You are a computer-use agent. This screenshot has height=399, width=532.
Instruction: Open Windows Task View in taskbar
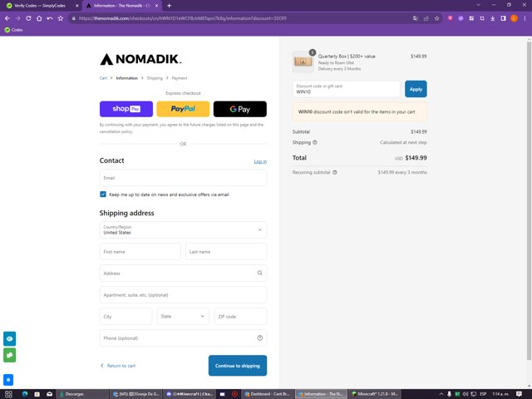pos(8,394)
